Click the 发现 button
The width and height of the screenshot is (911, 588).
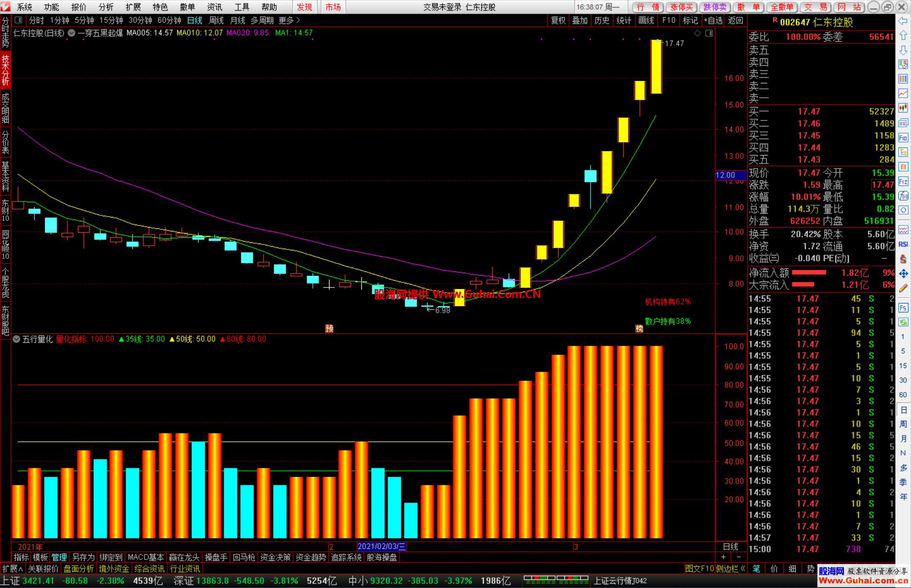[305, 7]
